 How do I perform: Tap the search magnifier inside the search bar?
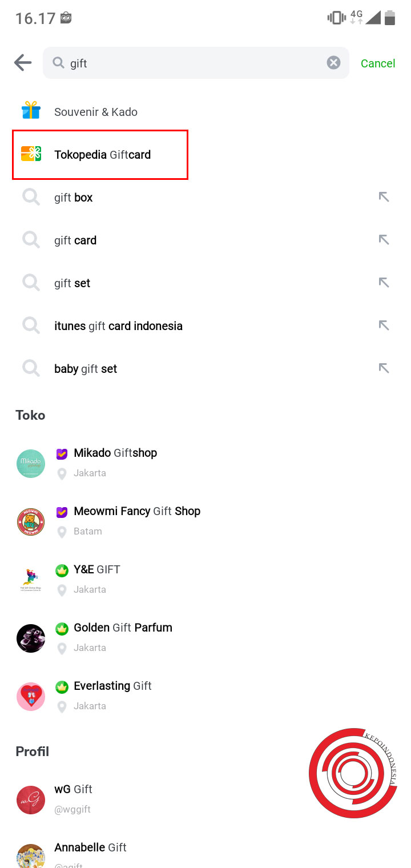click(x=59, y=63)
